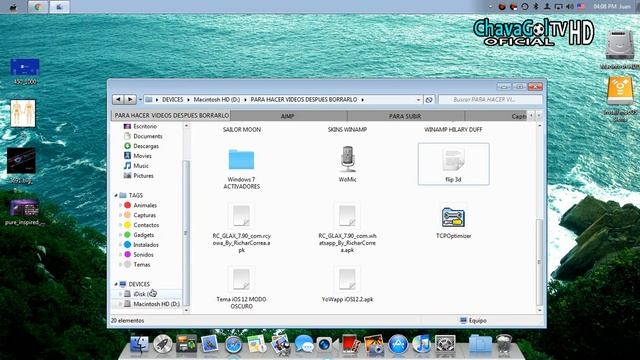640x360 pixels.
Task: Click the volume speaker icon in menu bar
Action: pos(569,6)
